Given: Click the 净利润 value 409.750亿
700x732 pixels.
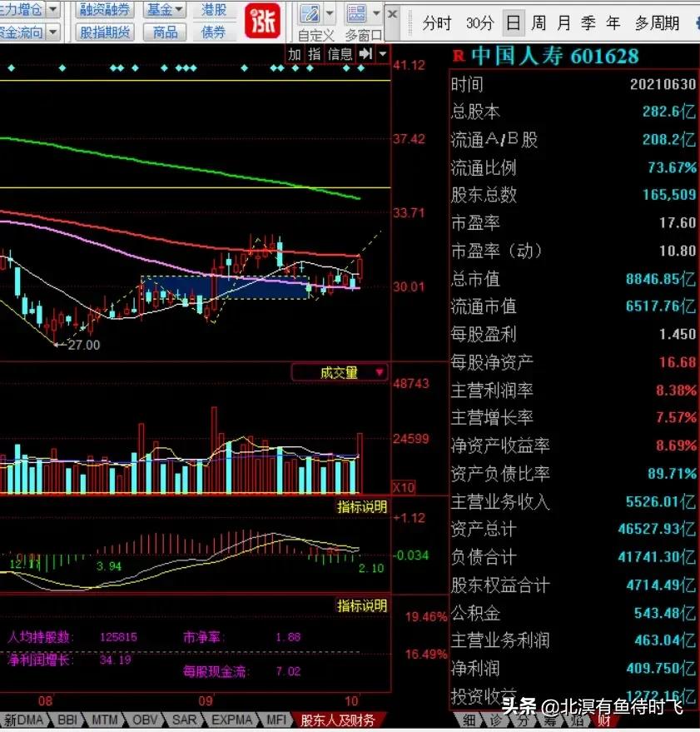Looking at the screenshot, I should pos(661,668).
